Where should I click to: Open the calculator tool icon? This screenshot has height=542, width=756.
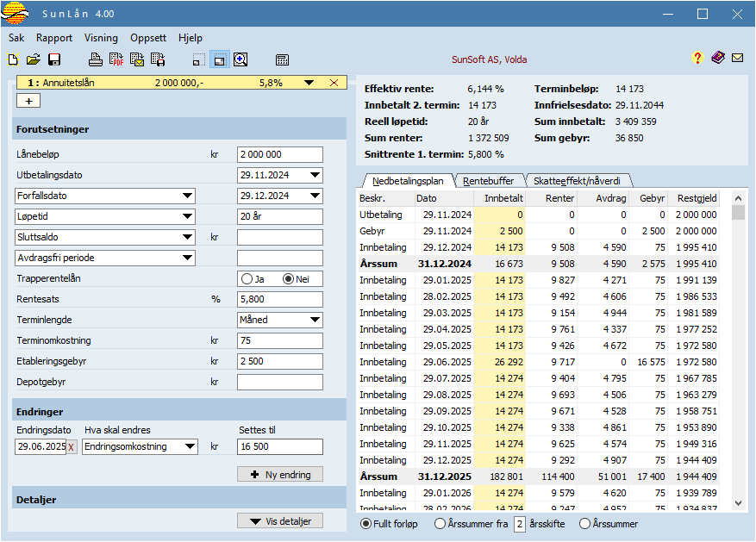[x=282, y=59]
